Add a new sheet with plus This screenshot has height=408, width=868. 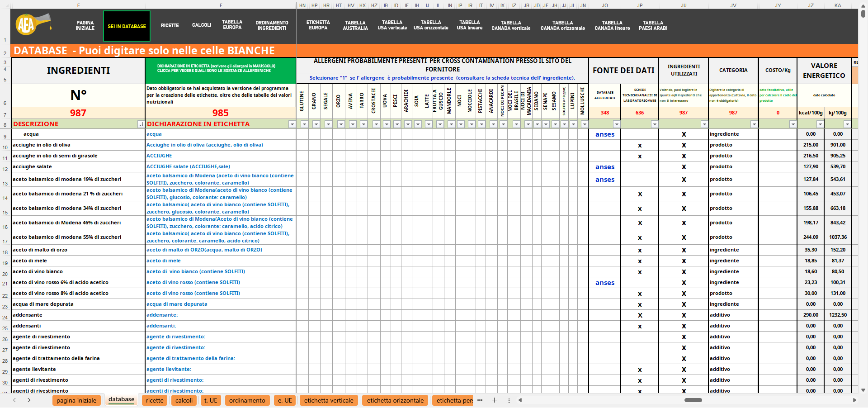[494, 400]
